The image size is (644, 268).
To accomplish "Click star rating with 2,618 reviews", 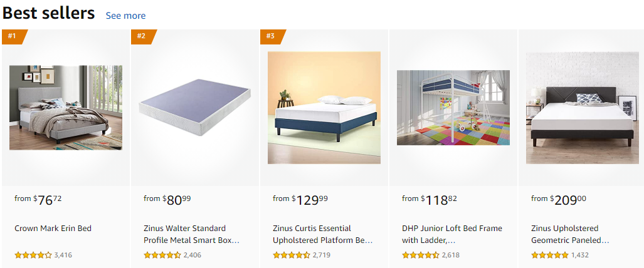I will coord(421,255).
